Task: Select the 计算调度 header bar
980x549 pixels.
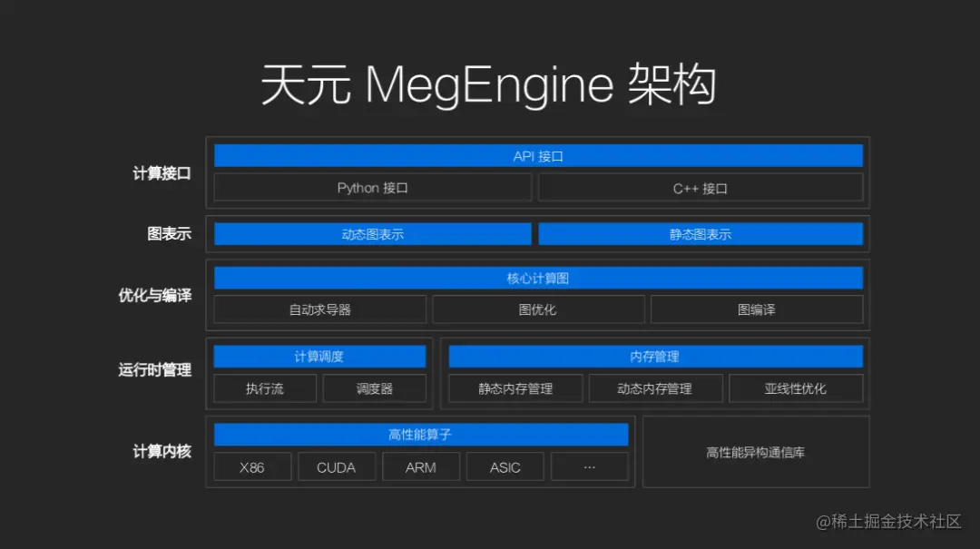Action: (x=319, y=357)
